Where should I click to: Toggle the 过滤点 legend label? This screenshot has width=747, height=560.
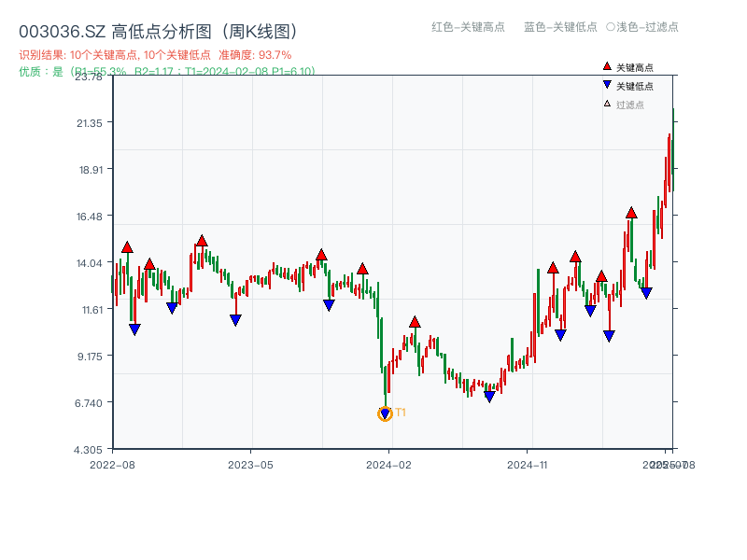click(629, 105)
